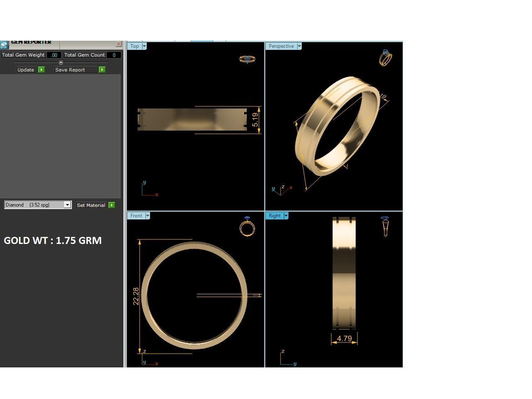Click the Set Material button
This screenshot has height=399, width=532.
click(91, 205)
